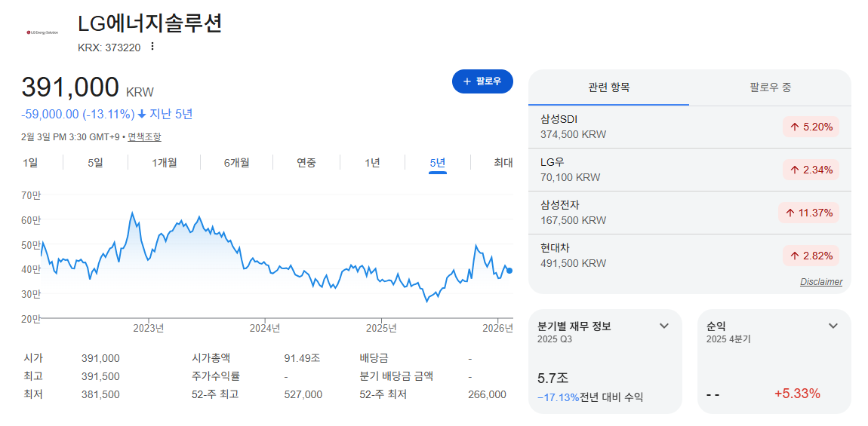868x426 pixels.
Task: Click the +5.33% net income change
Action: click(x=797, y=394)
